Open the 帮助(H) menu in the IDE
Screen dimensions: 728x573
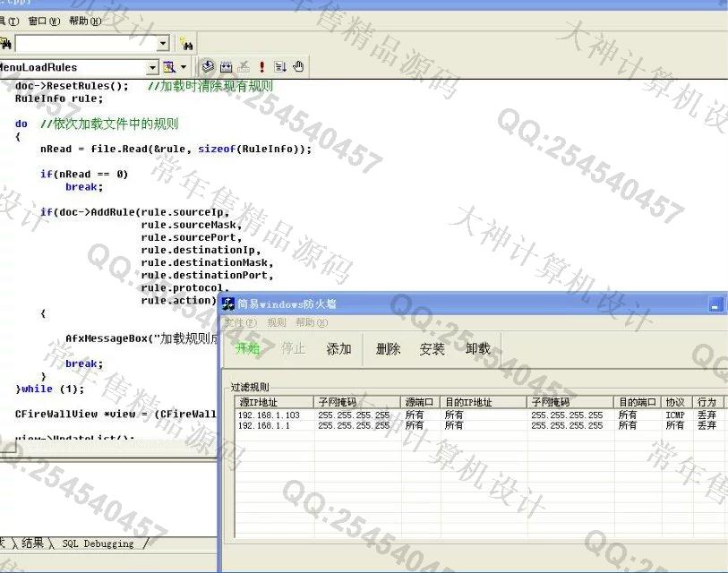pos(85,21)
